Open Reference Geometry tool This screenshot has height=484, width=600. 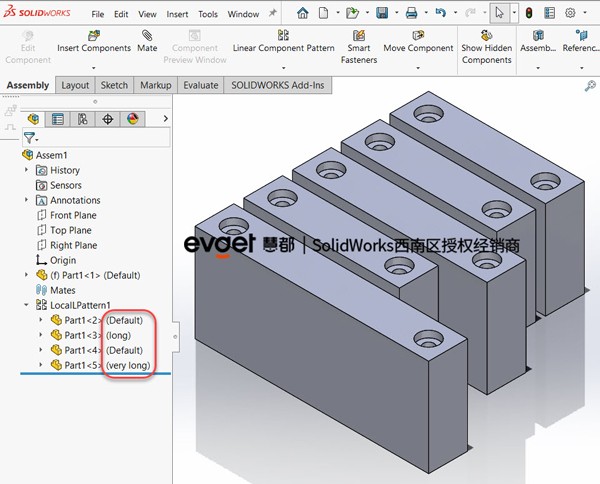tap(581, 41)
